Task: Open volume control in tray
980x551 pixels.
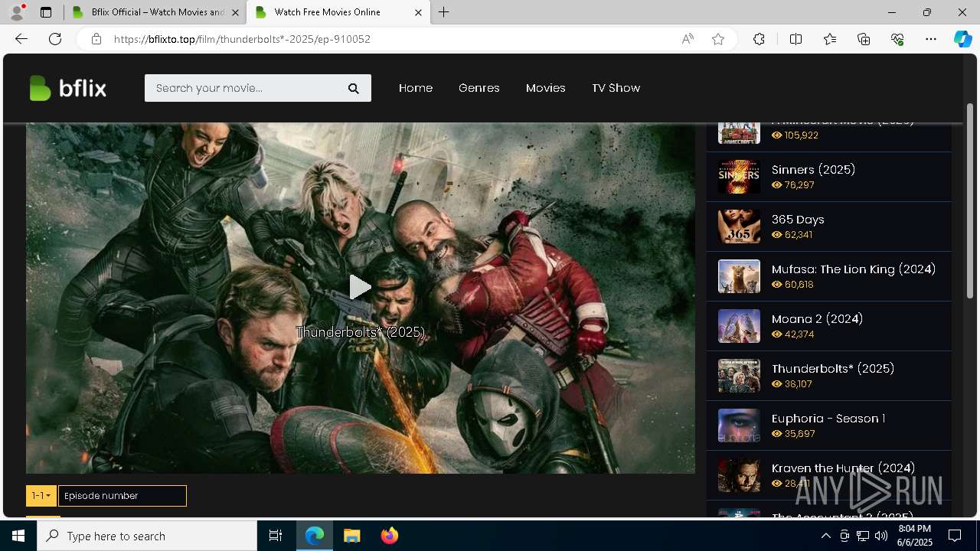Action: 880,536
